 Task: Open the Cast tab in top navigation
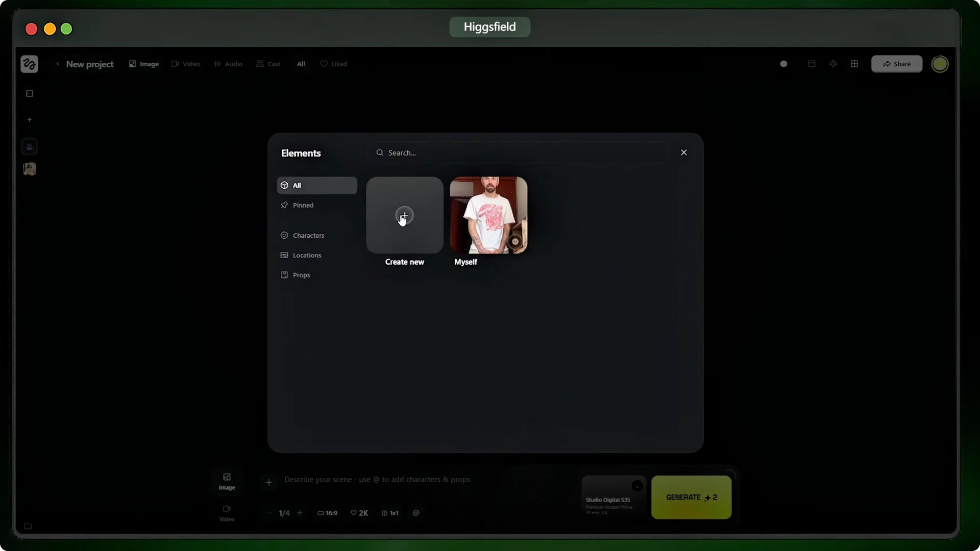click(x=268, y=64)
